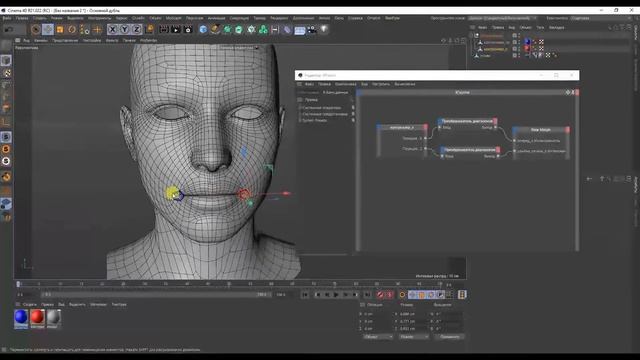Toggle the Z axis lock
The image size is (640, 360).
coord(137,29)
